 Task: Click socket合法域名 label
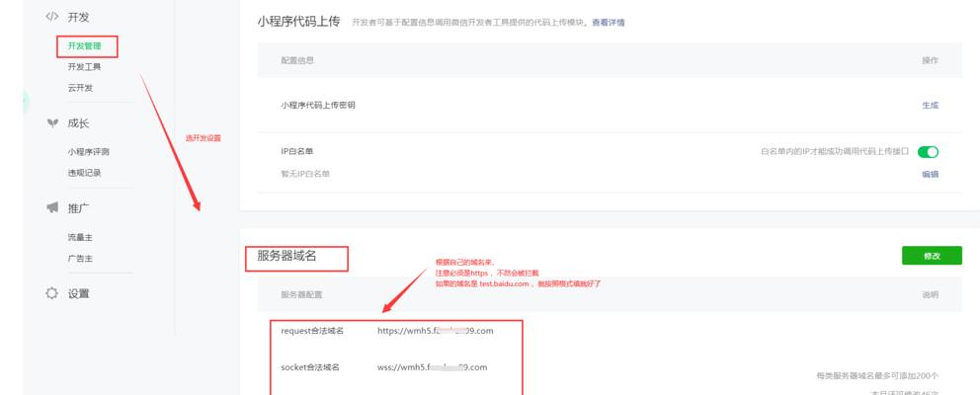pyautogui.click(x=310, y=367)
